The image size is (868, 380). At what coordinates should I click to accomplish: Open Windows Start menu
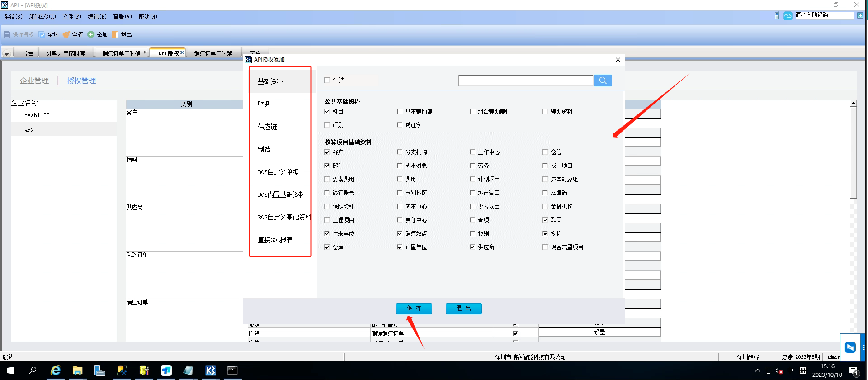pyautogui.click(x=11, y=370)
